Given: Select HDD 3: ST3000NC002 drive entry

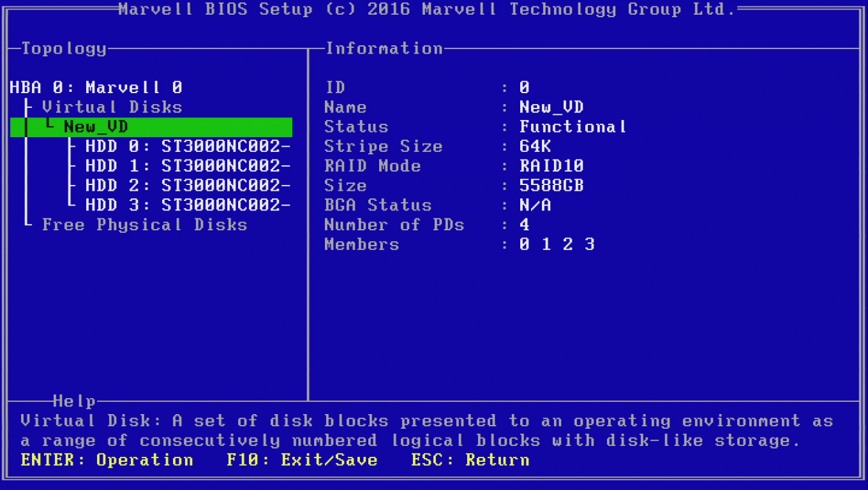Looking at the screenshot, I should pyautogui.click(x=188, y=205).
